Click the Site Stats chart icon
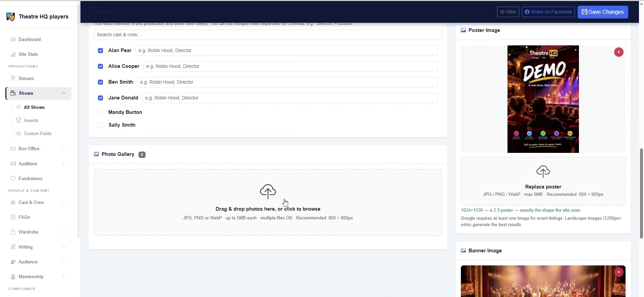644x297 pixels. click(13, 54)
